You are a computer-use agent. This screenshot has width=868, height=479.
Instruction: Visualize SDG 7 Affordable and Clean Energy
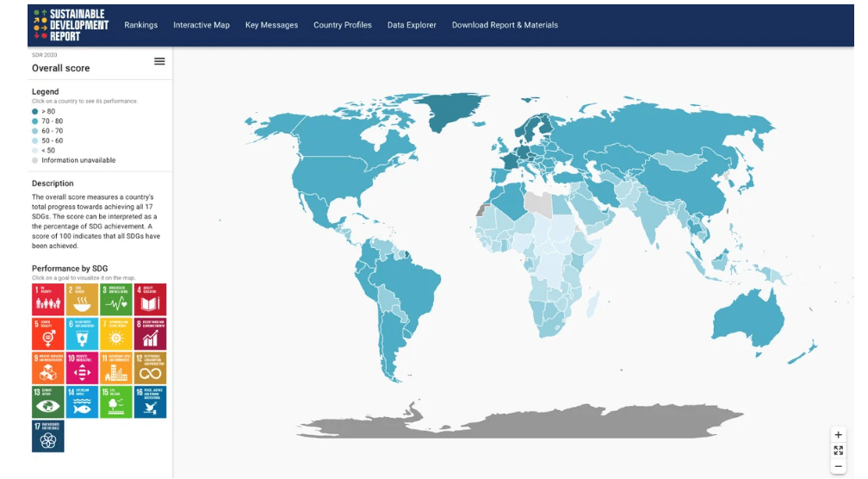(116, 333)
